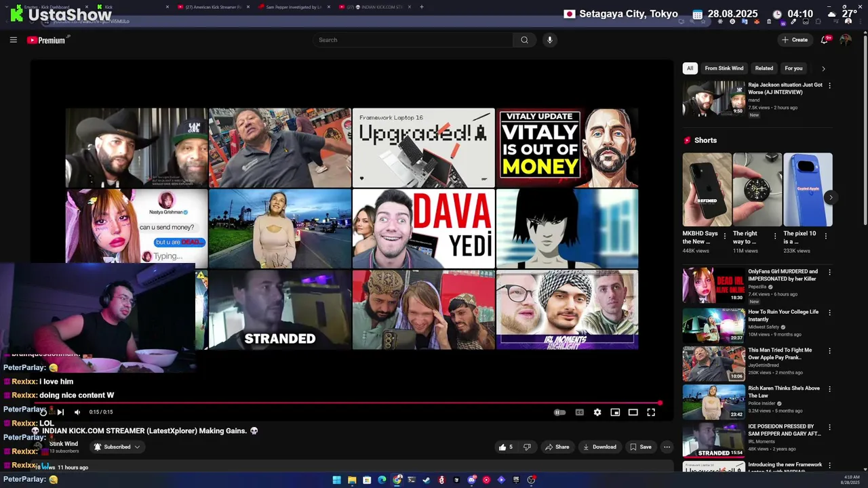
Task: Enable theater mode view
Action: coord(633,412)
